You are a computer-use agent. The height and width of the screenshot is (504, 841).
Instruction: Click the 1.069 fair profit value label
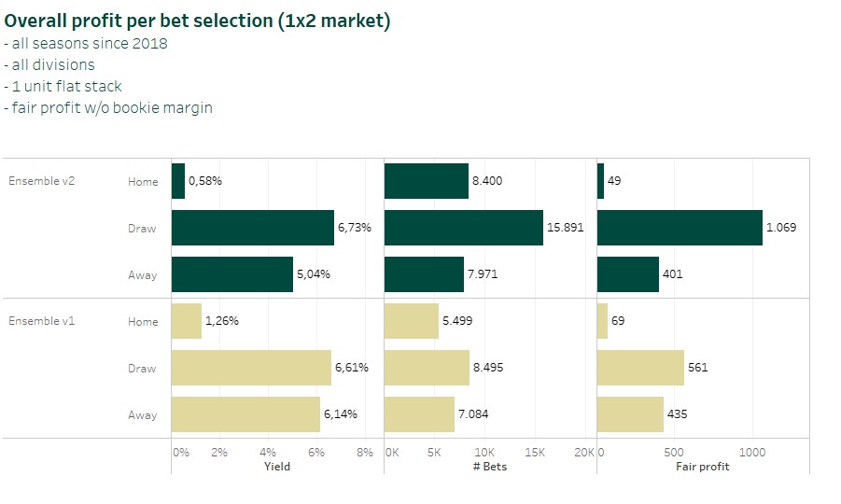click(781, 228)
